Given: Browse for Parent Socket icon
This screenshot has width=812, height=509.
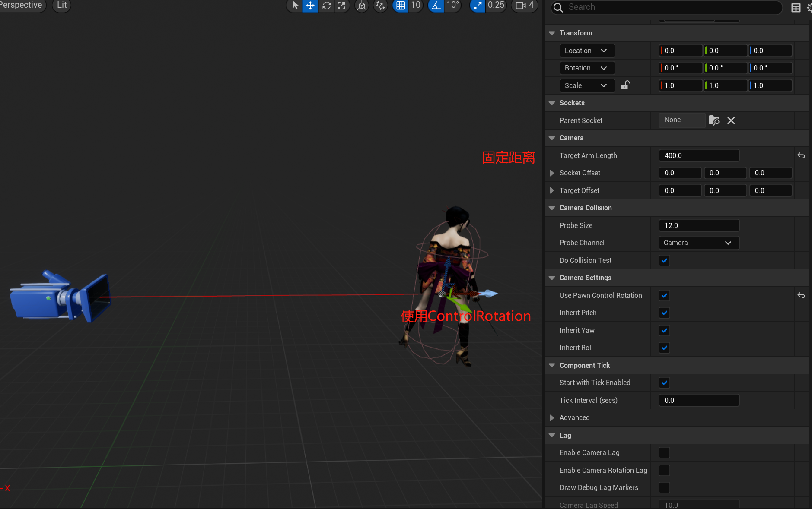Looking at the screenshot, I should [x=714, y=120].
